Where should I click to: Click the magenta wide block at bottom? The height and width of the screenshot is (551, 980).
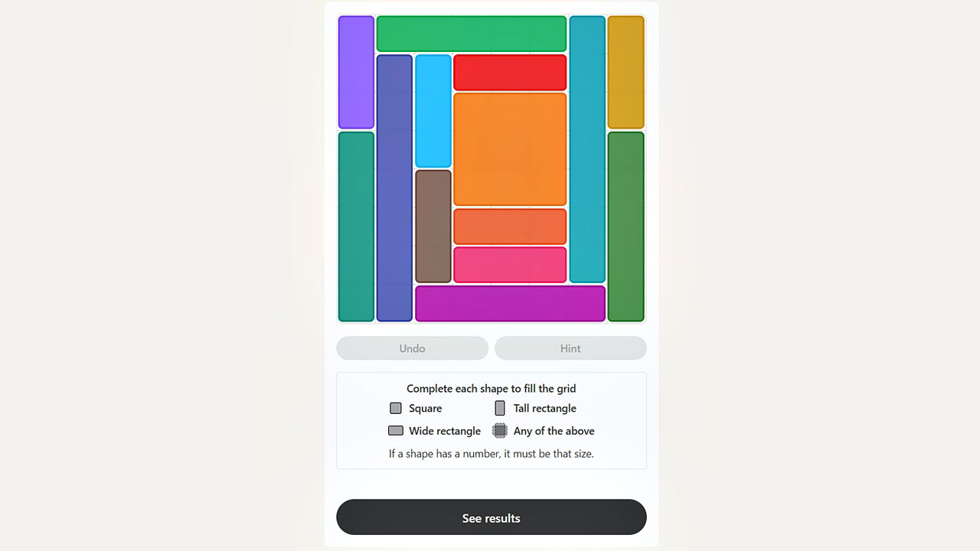[510, 304]
